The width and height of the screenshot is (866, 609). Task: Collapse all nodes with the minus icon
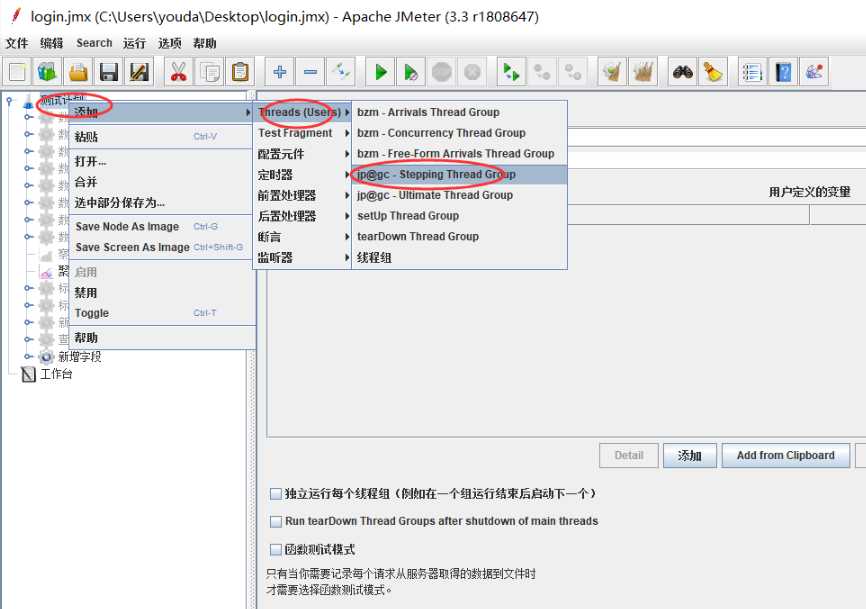point(310,72)
